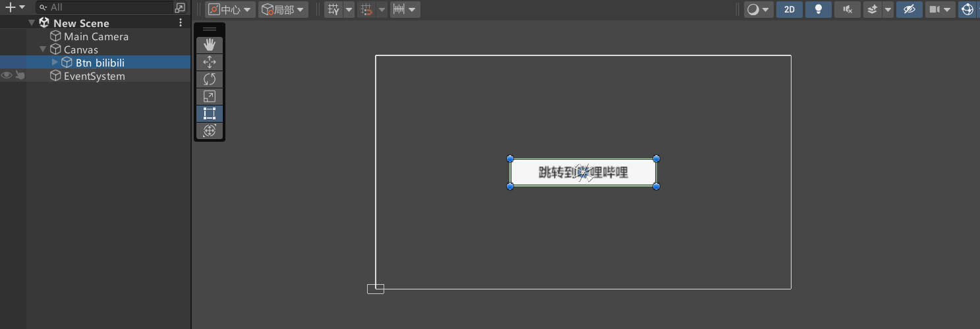
Task: Select the Rotate tool in the overlay
Action: tap(210, 79)
